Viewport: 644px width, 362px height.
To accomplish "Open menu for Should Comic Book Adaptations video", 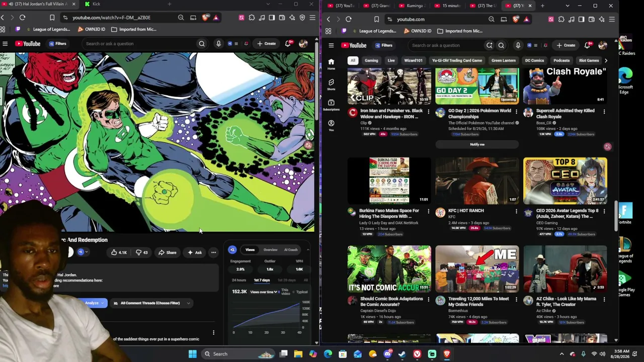I will pyautogui.click(x=429, y=299).
